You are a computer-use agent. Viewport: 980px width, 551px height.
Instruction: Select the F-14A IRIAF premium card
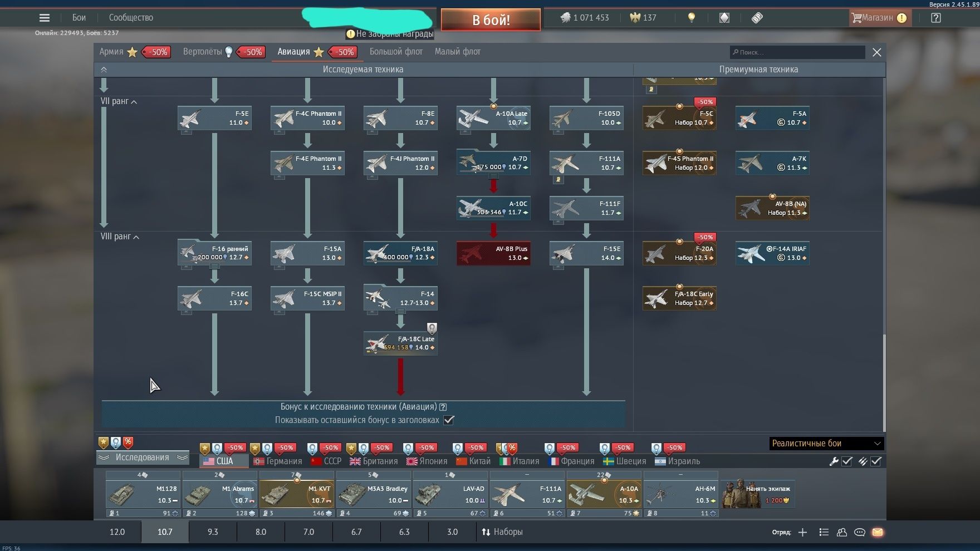772,253
